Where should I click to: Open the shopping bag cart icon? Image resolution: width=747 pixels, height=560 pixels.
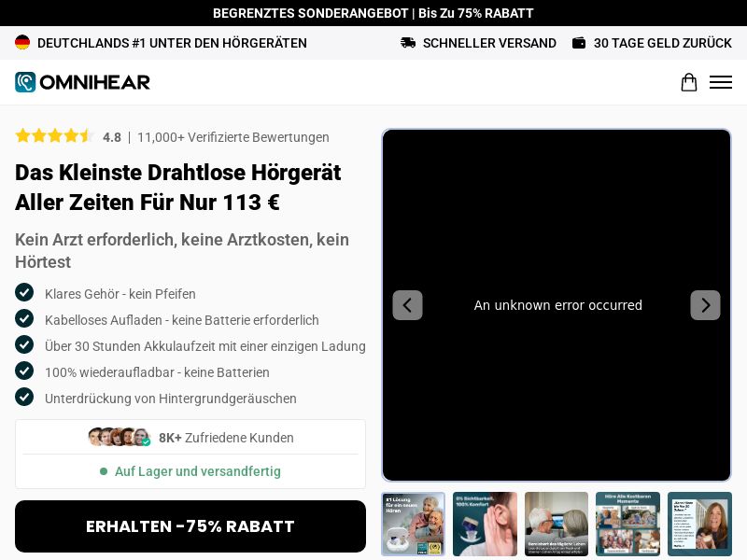[688, 82]
